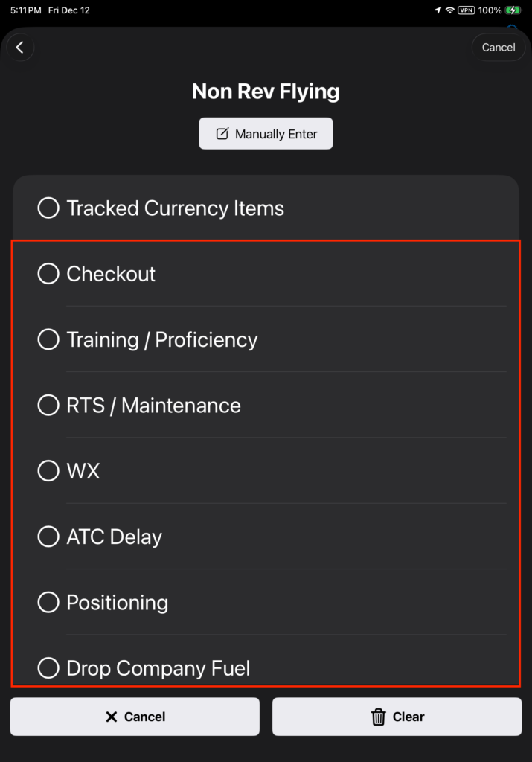Open the Manually Enter option
This screenshot has width=532, height=762.
266,134
